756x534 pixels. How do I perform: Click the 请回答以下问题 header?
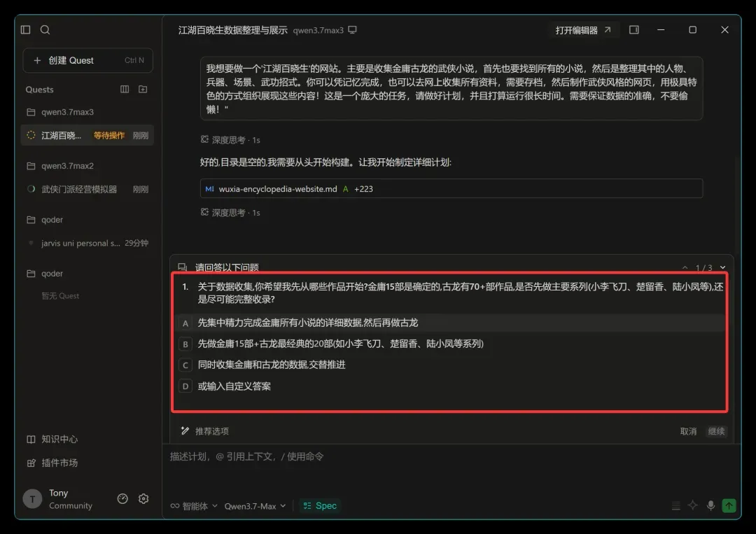(x=227, y=267)
